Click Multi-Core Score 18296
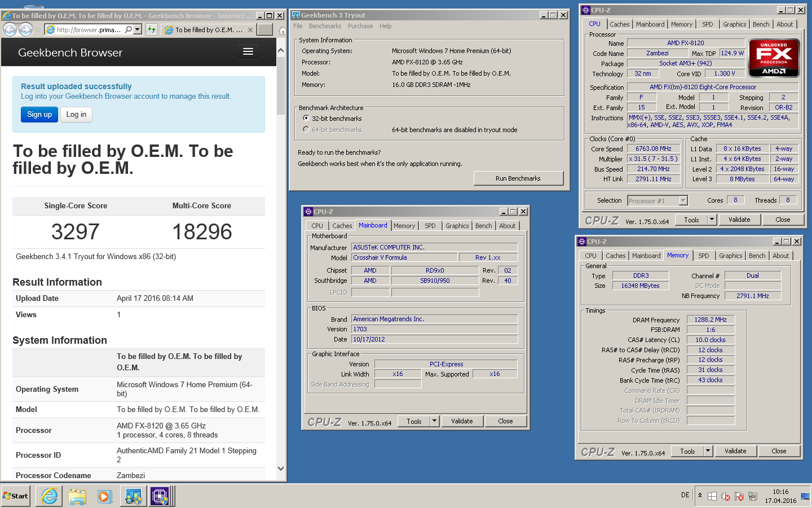The width and height of the screenshot is (812, 508). tap(202, 232)
